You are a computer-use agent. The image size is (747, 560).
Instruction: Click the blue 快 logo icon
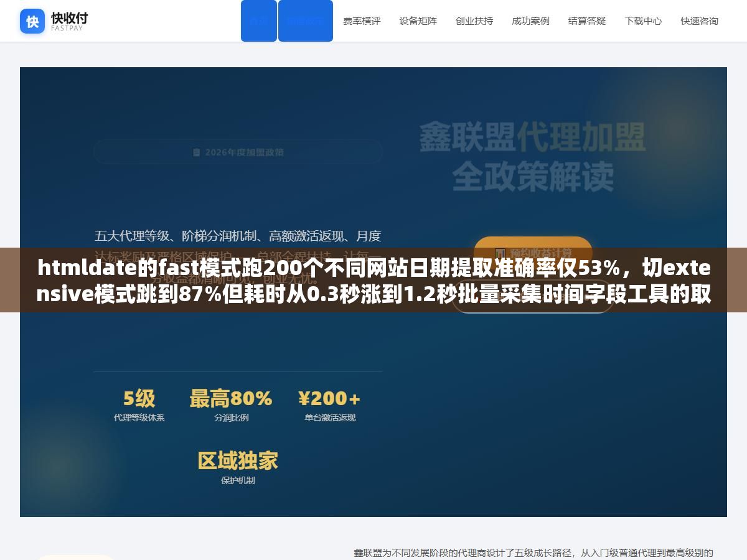click(32, 21)
